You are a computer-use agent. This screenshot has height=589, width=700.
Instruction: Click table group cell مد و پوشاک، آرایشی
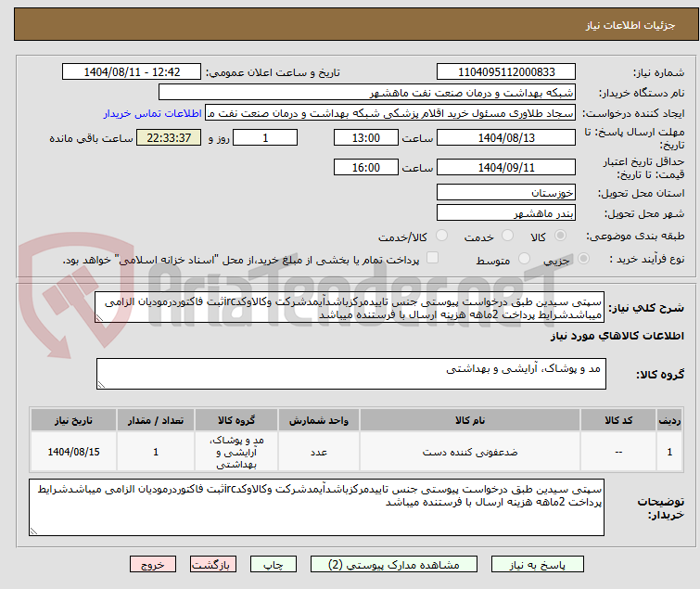(x=236, y=452)
